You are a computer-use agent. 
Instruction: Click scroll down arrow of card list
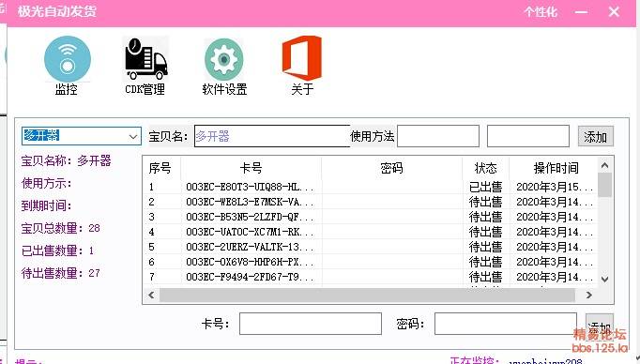coord(605,280)
